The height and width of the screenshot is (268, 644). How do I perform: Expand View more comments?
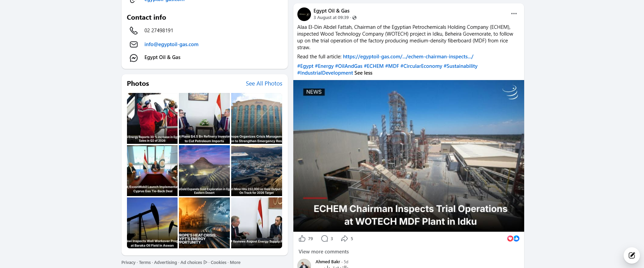coord(324,252)
